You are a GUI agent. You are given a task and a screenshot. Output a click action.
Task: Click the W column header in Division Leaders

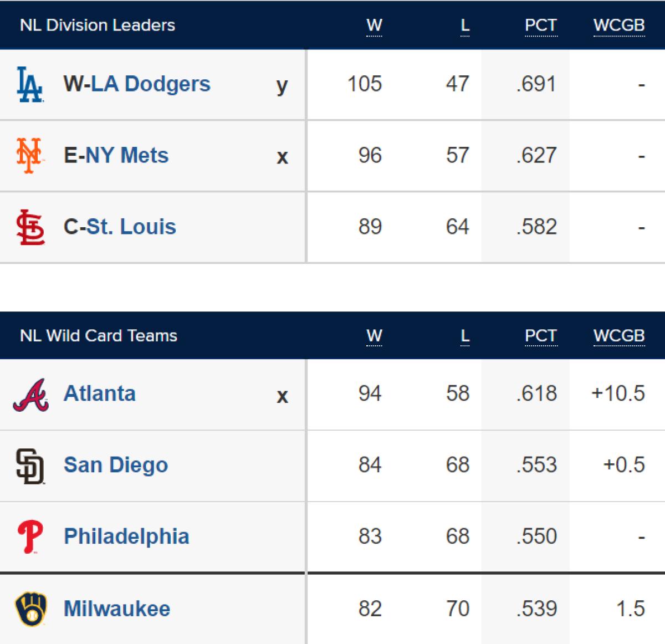[374, 25]
